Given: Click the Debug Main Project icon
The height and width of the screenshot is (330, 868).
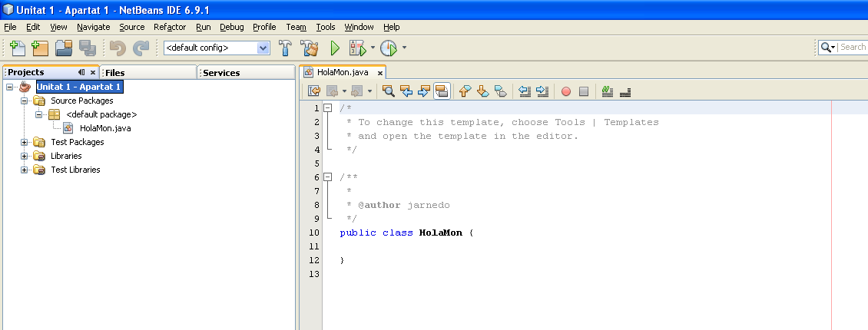Looking at the screenshot, I should (x=358, y=48).
